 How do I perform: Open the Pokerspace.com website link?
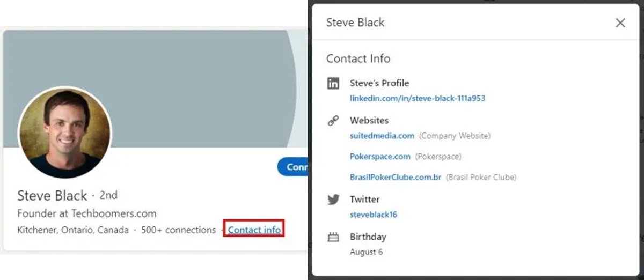[x=380, y=157]
